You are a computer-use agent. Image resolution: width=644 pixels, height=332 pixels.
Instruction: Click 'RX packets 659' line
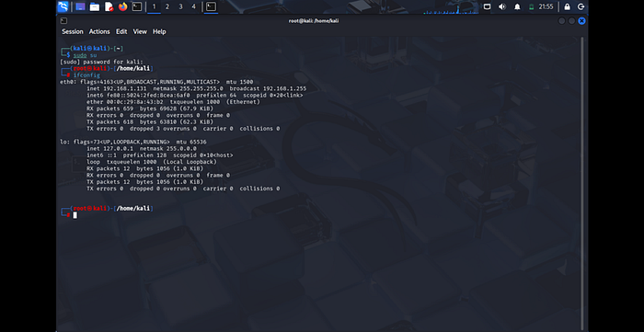point(150,109)
